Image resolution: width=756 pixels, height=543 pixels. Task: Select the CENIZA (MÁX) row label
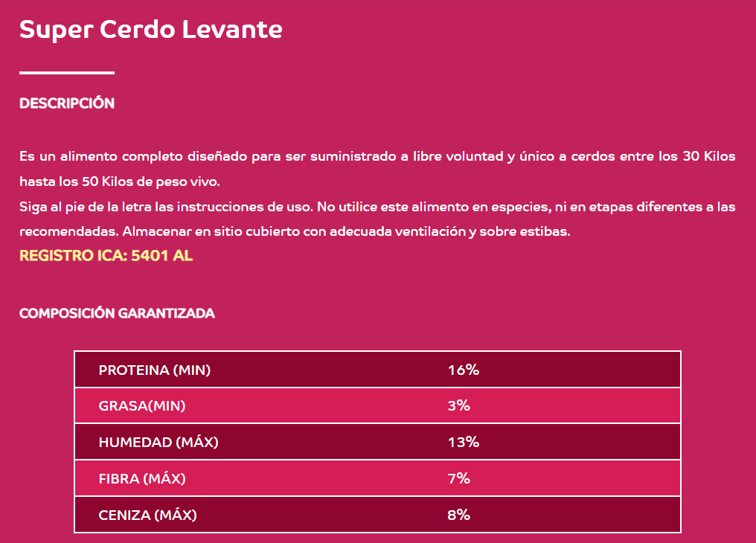point(148,515)
